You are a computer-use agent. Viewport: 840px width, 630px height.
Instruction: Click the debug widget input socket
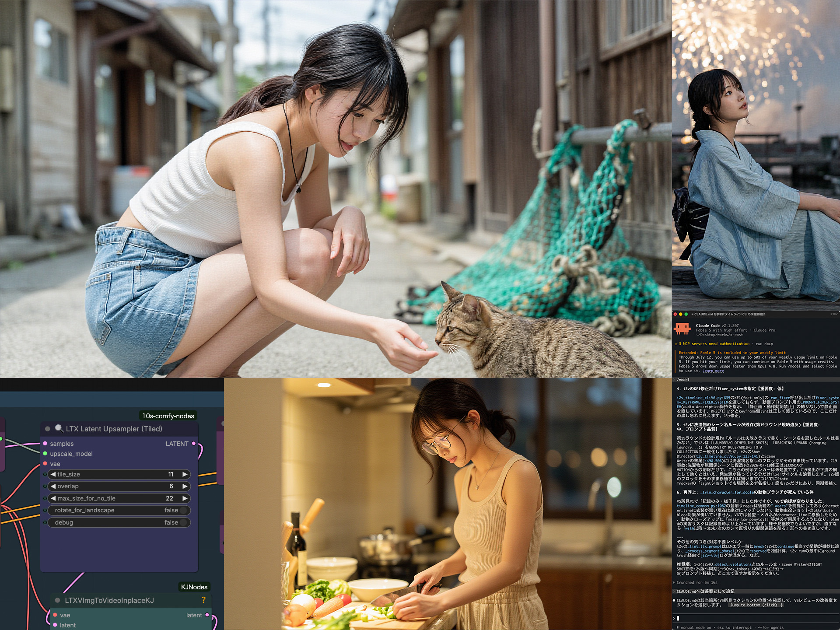pyautogui.click(x=45, y=522)
